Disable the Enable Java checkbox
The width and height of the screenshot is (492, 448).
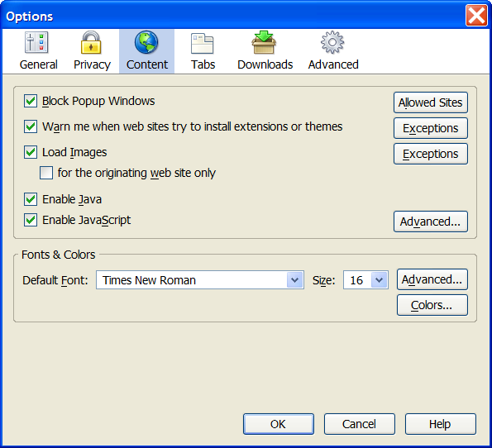(31, 199)
